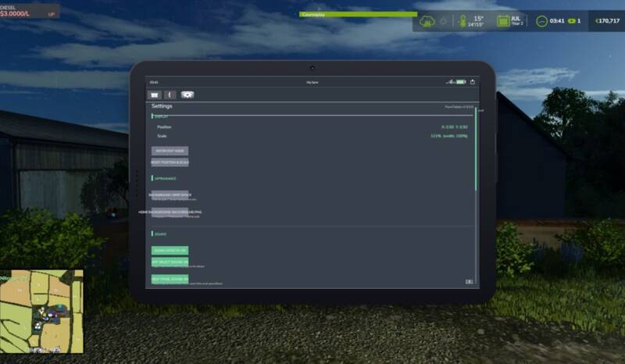Toggle the first green Sound effects button

coord(170,251)
